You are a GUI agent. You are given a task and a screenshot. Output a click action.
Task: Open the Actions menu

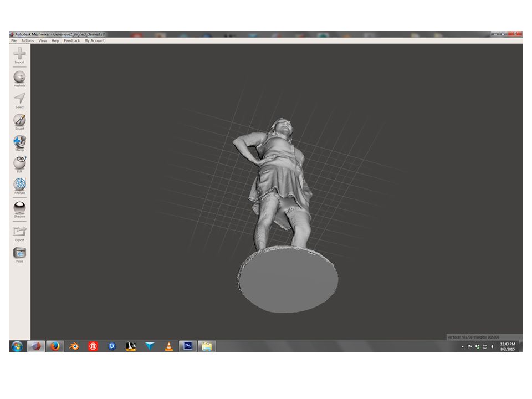pos(28,40)
